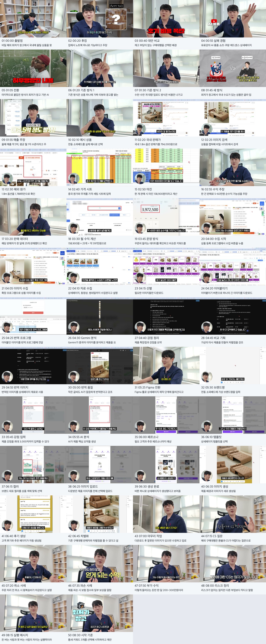Click the description '재고 부담이 없는 구매대행을 선택한 배경'
Screen dimensions: 266x644
[156, 45]
